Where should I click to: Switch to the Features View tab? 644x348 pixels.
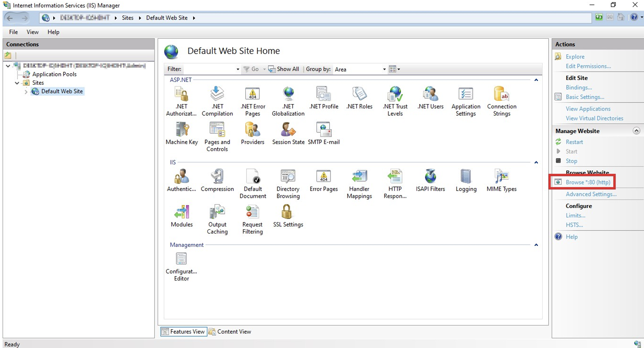(x=184, y=331)
